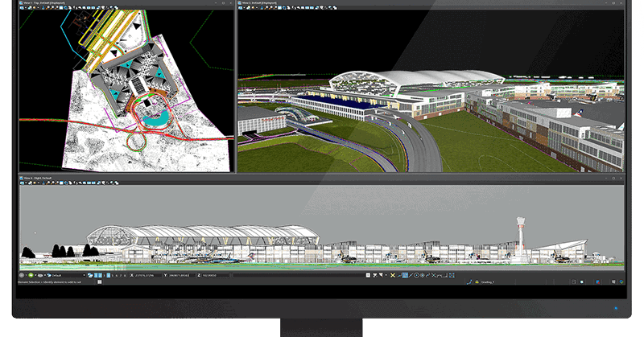Click the red-blue icon in status bar right
Viewport: 644px width, 337px height.
click(598, 282)
